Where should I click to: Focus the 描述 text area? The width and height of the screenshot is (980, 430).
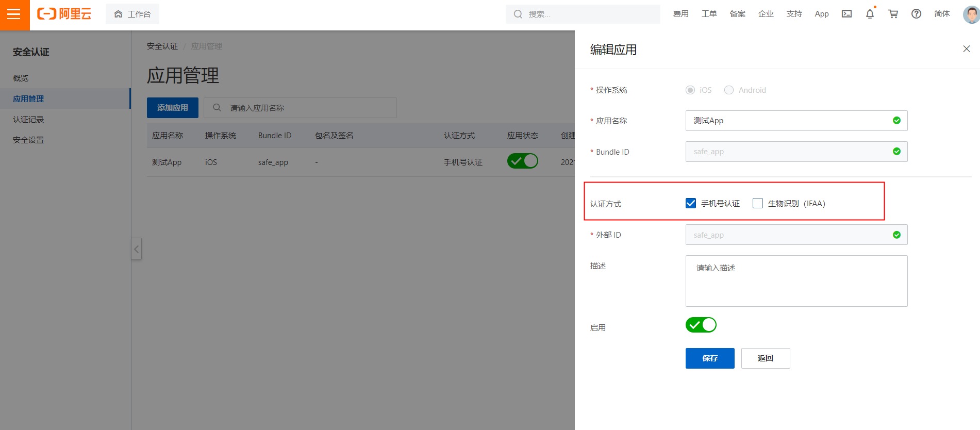[x=796, y=281]
